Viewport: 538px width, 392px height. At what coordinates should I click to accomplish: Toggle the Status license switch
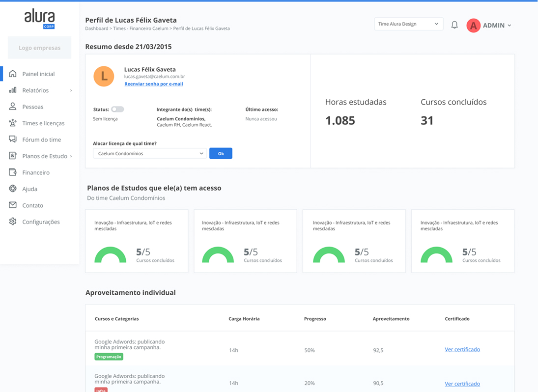[117, 109]
